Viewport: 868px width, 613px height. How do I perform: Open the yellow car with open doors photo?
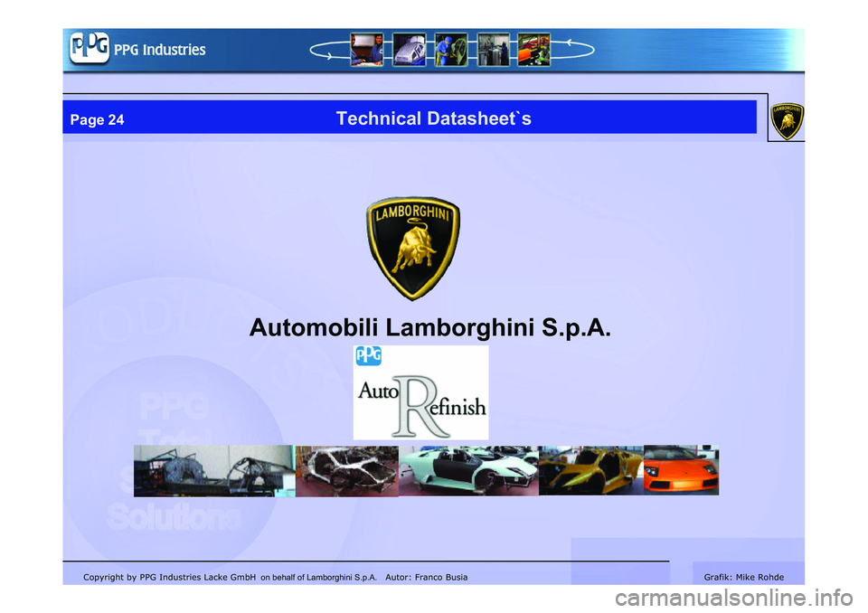pyautogui.click(x=591, y=470)
